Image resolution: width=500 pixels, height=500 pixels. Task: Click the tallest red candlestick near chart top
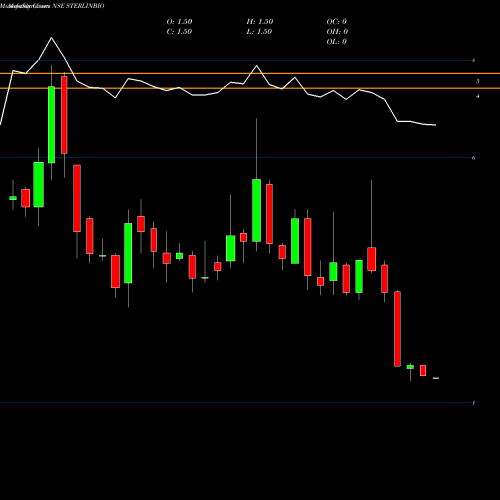pos(64,115)
